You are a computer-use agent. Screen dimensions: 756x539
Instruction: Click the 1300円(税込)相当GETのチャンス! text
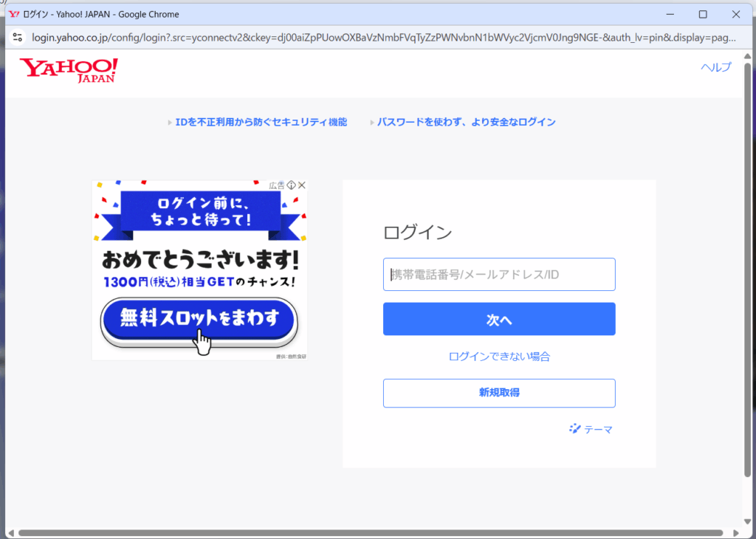[x=199, y=282]
